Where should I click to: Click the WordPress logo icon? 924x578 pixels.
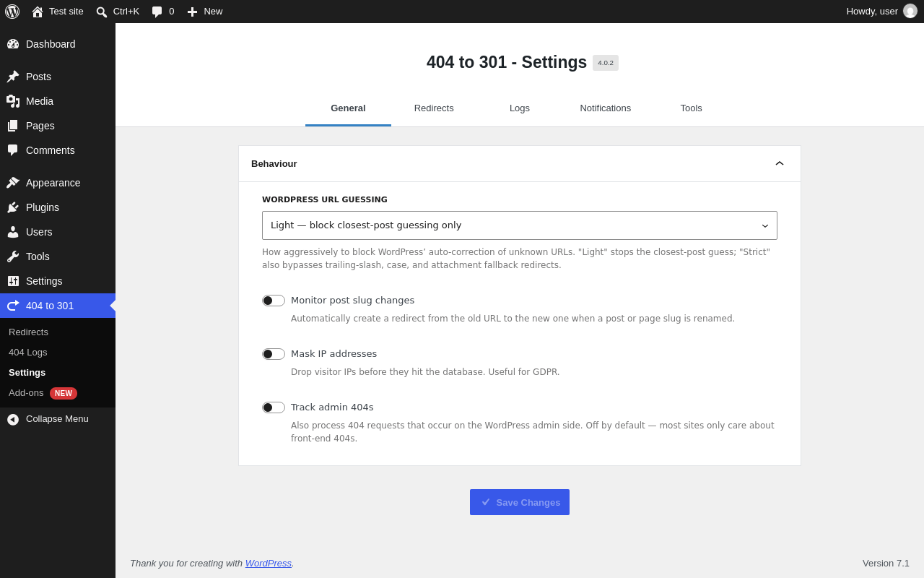12,12
